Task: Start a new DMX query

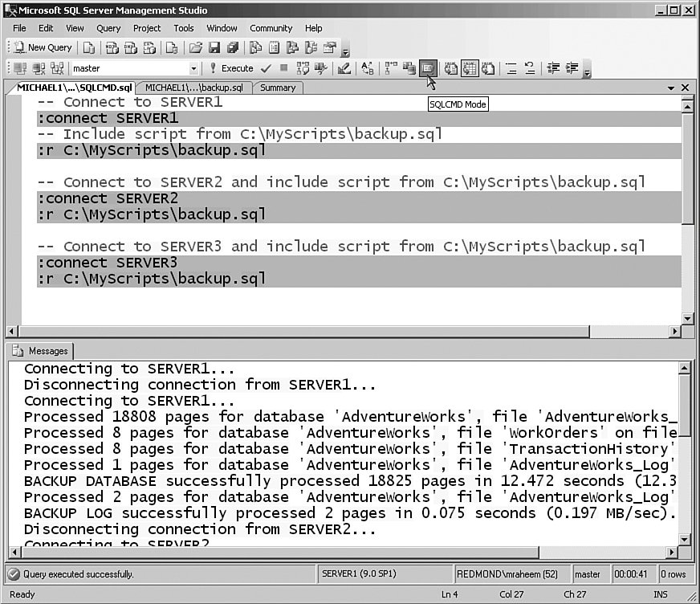Action: (130, 48)
